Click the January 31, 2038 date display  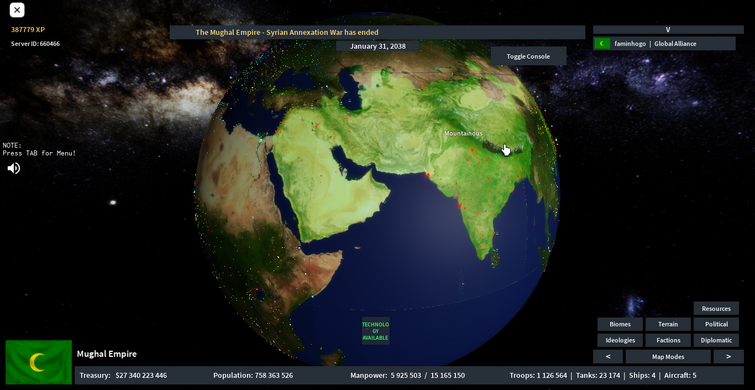pos(378,46)
